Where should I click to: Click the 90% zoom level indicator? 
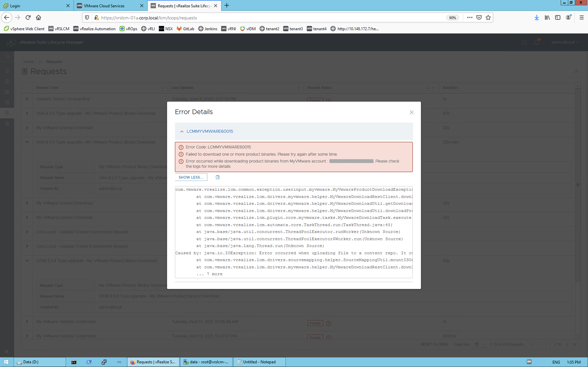tap(452, 18)
